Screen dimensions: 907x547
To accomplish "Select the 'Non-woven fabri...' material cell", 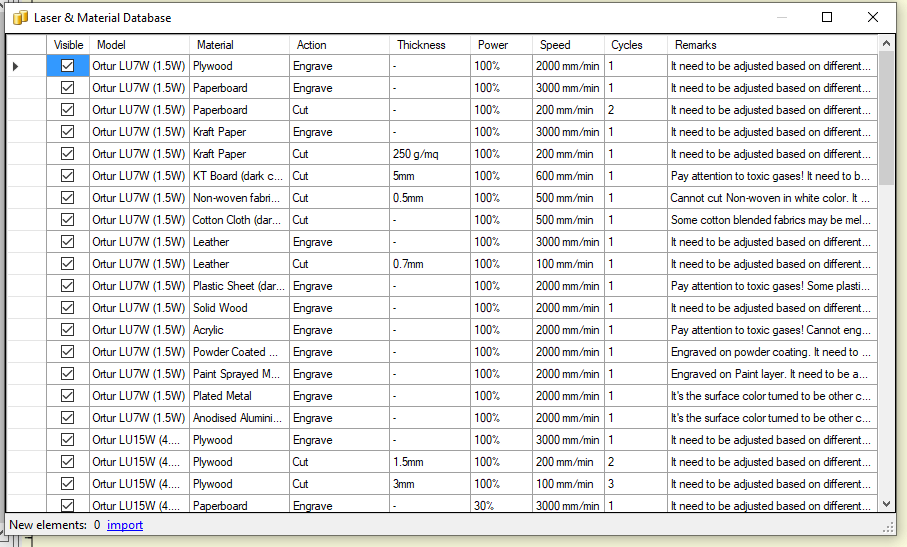I will pyautogui.click(x=239, y=198).
